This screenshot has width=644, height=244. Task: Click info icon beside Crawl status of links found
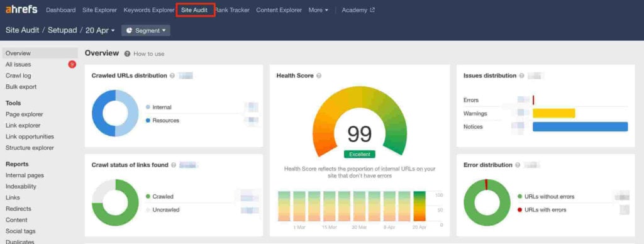point(174,165)
